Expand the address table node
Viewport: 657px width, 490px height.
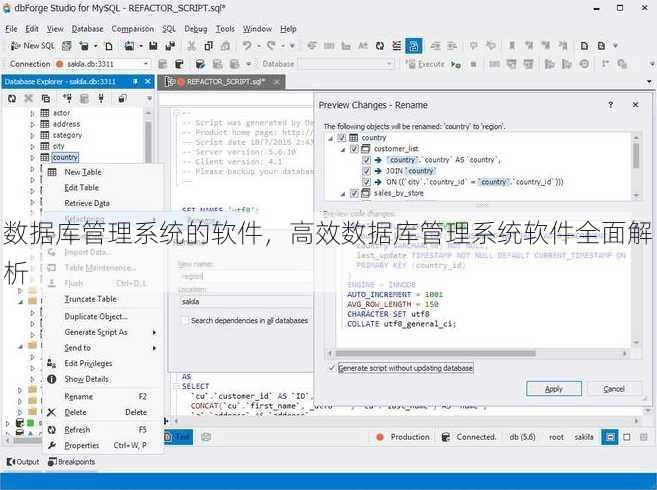point(32,124)
